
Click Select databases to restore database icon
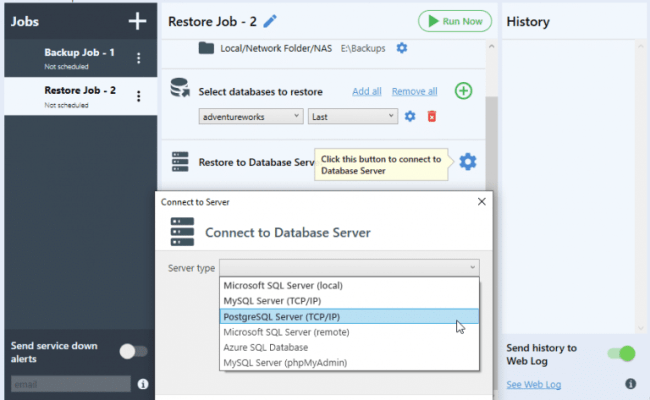pyautogui.click(x=180, y=87)
